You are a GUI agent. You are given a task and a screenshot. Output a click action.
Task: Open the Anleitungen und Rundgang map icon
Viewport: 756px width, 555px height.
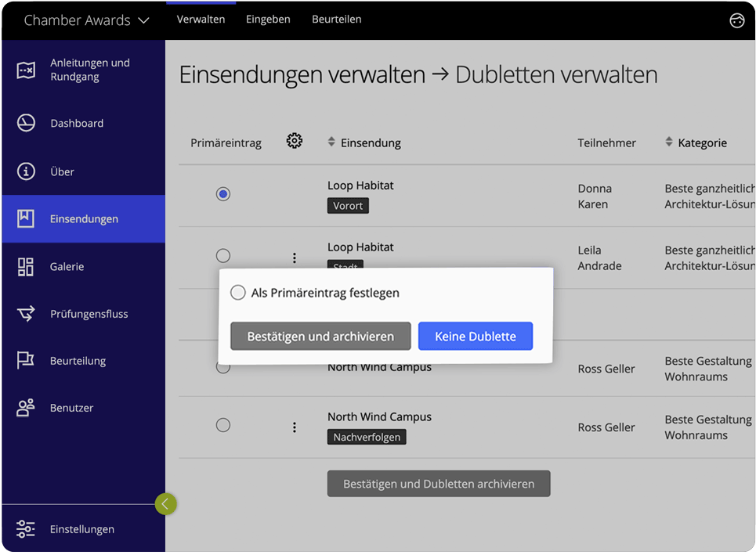click(x=26, y=70)
